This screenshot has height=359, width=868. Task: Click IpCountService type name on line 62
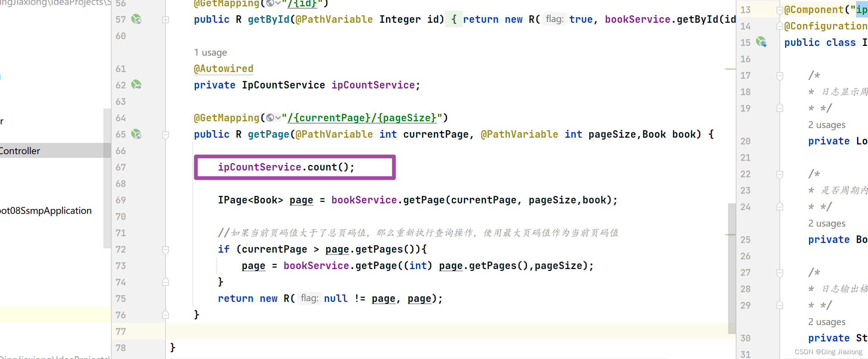point(283,85)
